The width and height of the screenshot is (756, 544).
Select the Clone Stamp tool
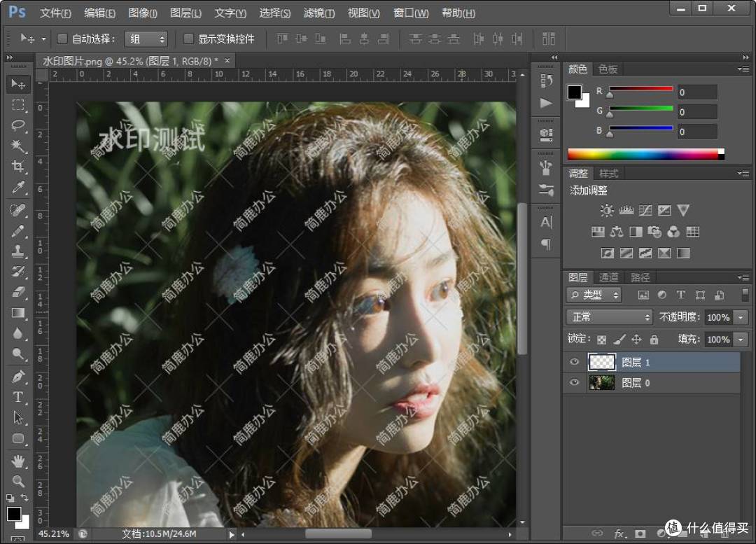tap(18, 251)
